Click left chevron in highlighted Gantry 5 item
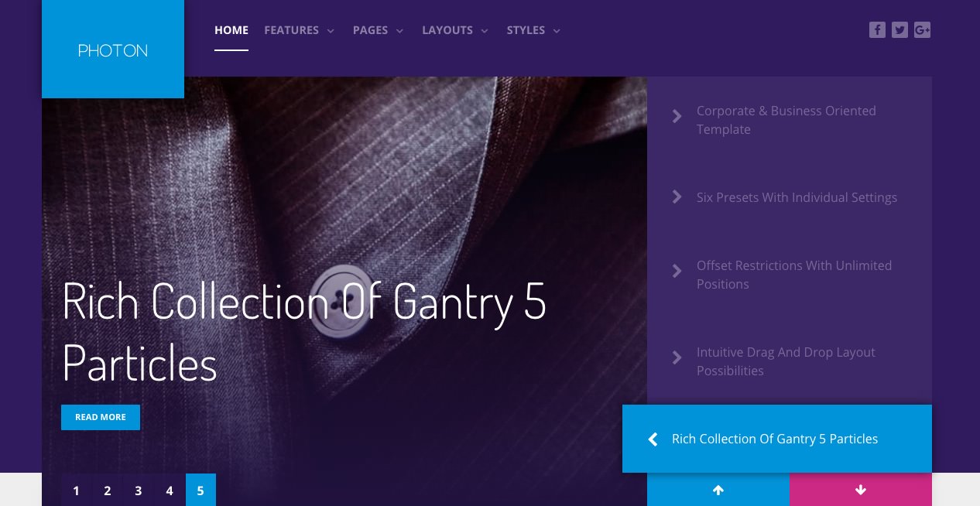 [x=653, y=439]
